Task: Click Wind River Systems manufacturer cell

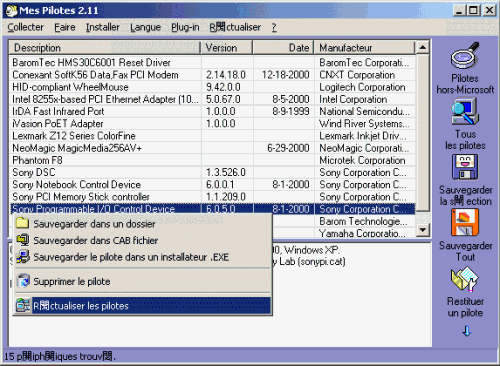Action: [x=364, y=123]
